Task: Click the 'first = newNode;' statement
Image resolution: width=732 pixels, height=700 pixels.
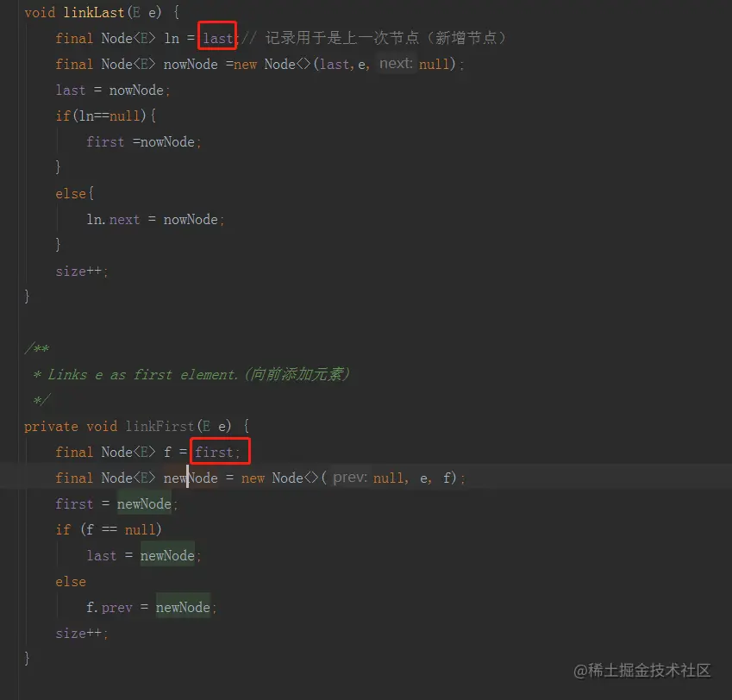Action: [x=116, y=503]
